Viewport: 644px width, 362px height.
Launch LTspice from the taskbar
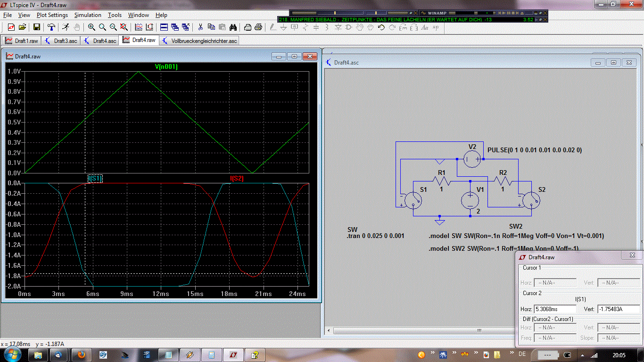click(233, 355)
